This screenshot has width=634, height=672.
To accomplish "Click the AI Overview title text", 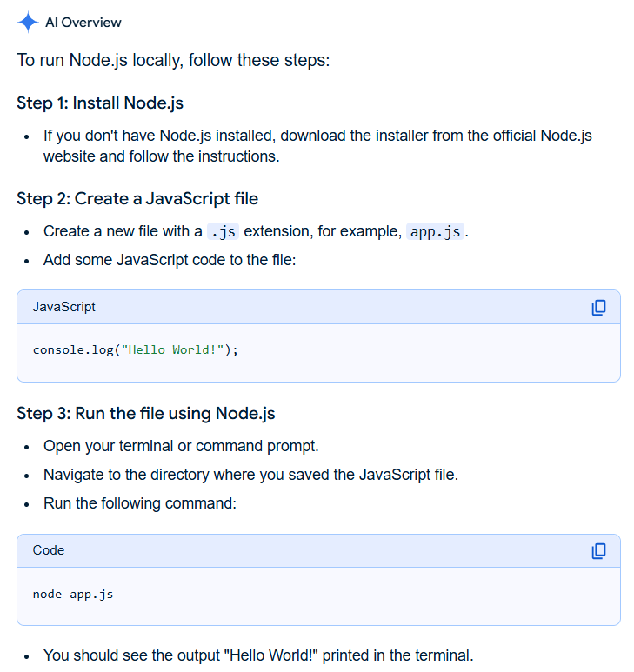I will click(83, 23).
